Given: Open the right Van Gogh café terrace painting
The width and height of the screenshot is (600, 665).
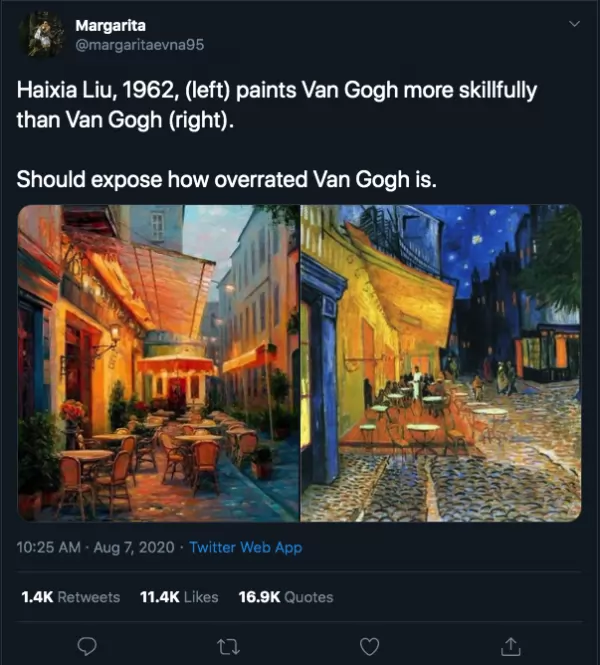Looking at the screenshot, I should tap(441, 363).
